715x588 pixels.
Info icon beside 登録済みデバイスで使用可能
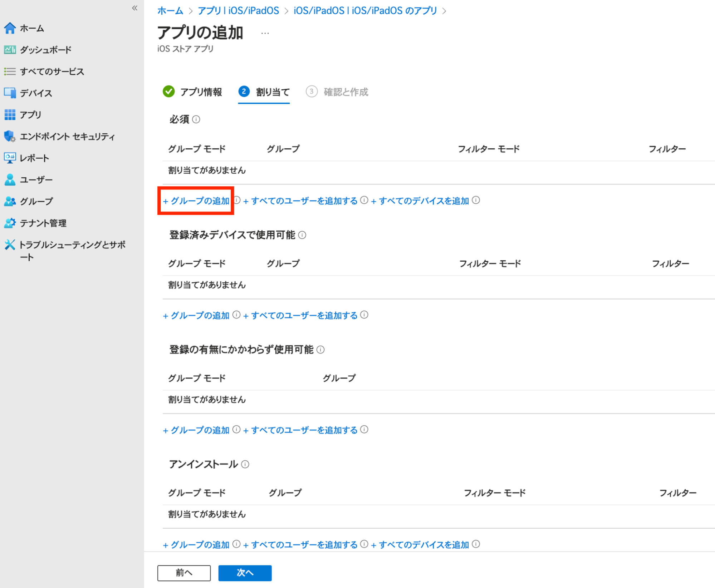click(302, 235)
